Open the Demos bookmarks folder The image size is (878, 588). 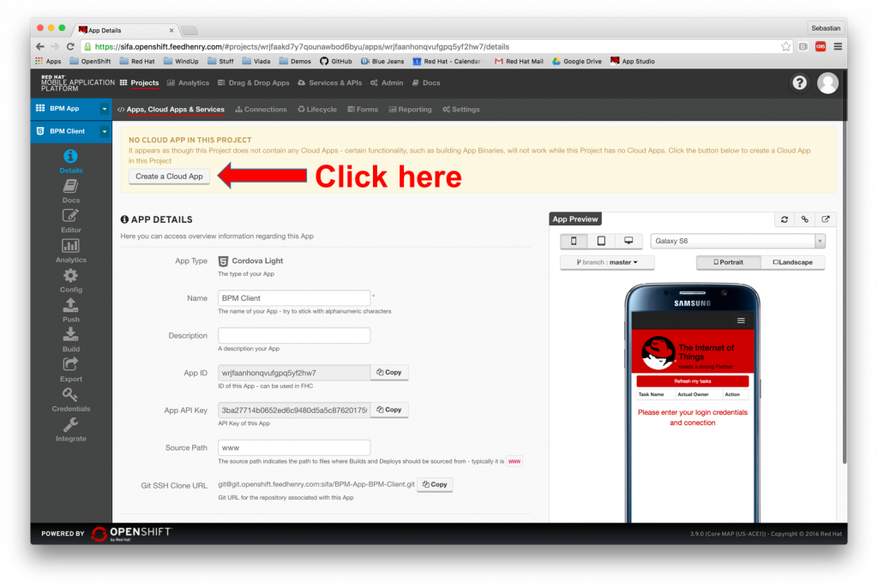[x=295, y=61]
